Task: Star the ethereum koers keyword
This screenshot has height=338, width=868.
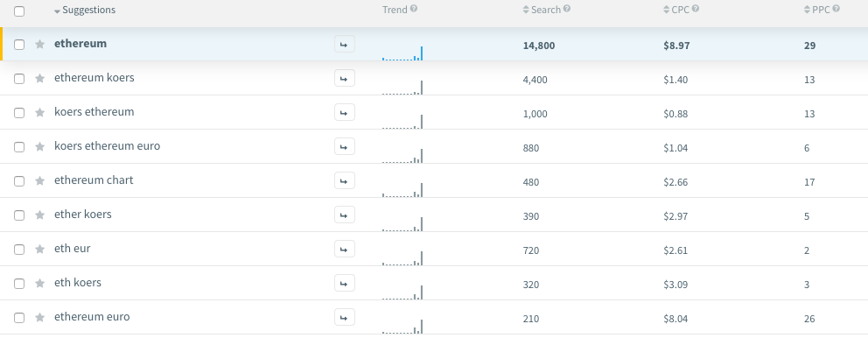Action: [39, 79]
